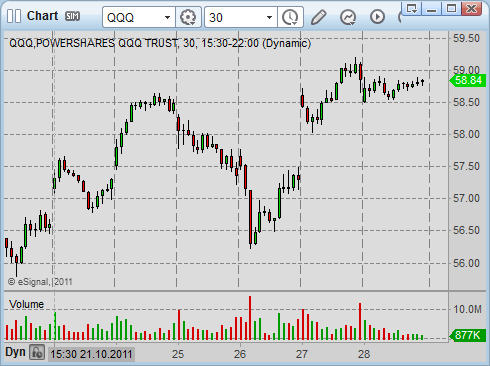The image size is (490, 366).
Task: Click the 10.0M volume axis label
Action: 467,309
